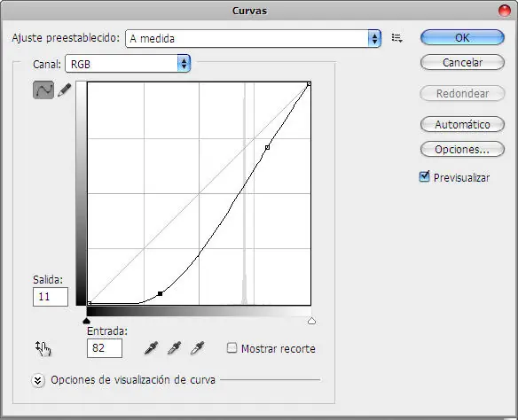
Task: Select the pencil draw-curve tool
Action: [65, 89]
